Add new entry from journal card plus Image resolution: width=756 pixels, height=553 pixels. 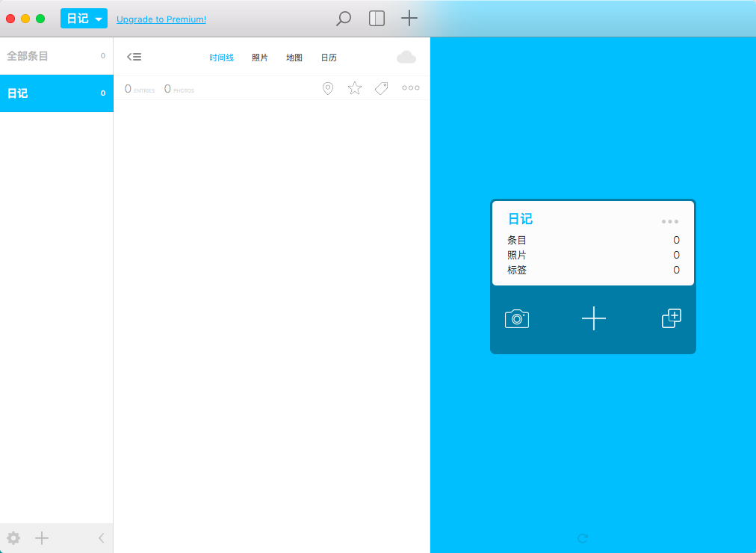(x=593, y=318)
